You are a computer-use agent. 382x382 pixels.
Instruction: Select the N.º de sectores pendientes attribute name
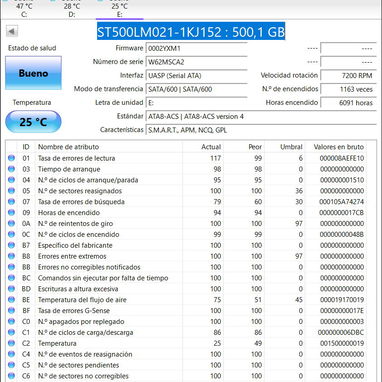(x=78, y=365)
